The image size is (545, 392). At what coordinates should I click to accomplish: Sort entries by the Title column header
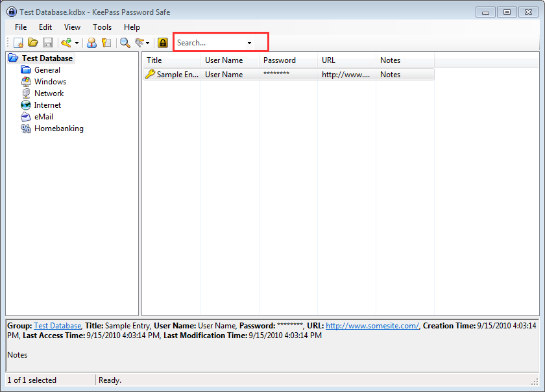172,60
